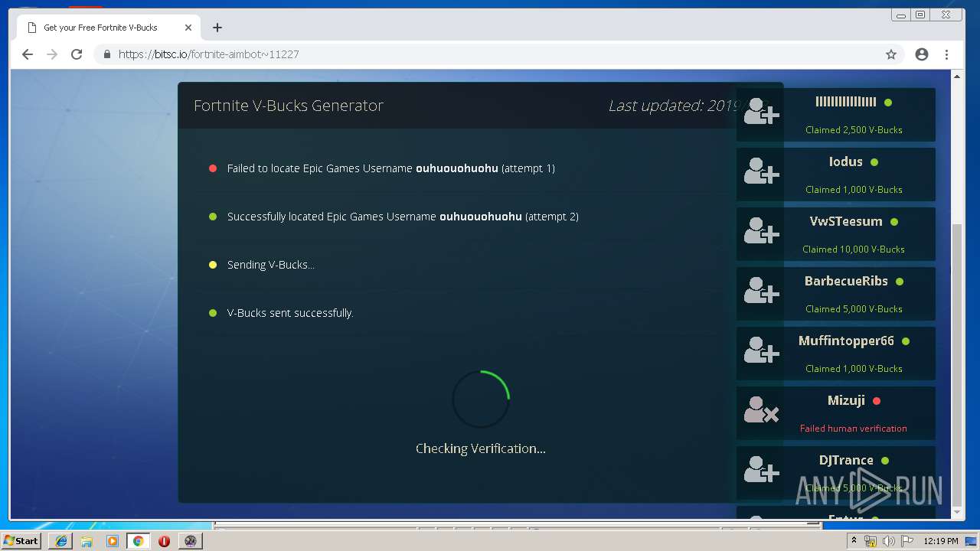
Task: Click 'Claimed 10,000 V-Bucks' text
Action: pyautogui.click(x=854, y=249)
